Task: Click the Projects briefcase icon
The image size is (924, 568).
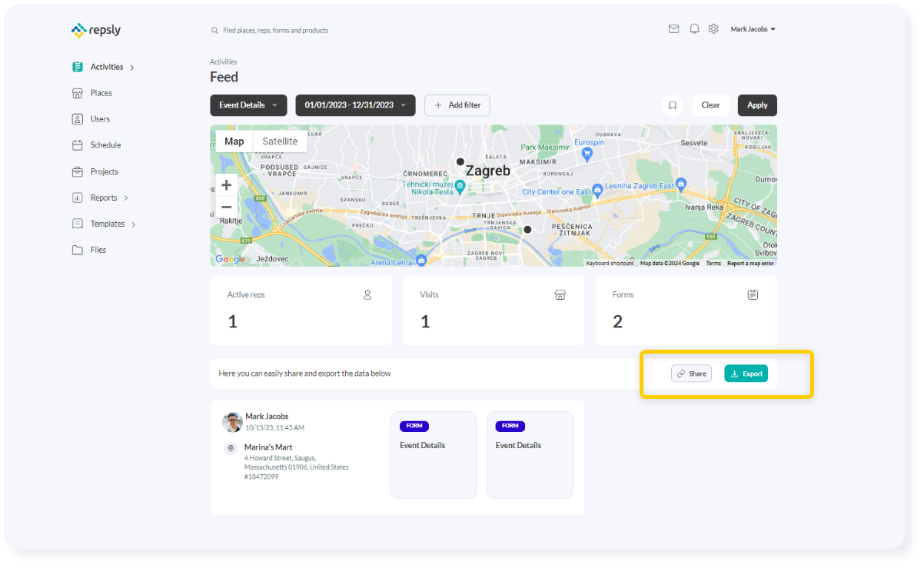Action: coord(78,171)
